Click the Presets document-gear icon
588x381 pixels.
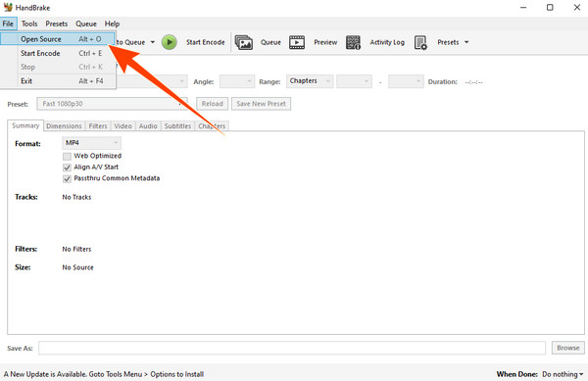click(x=420, y=42)
